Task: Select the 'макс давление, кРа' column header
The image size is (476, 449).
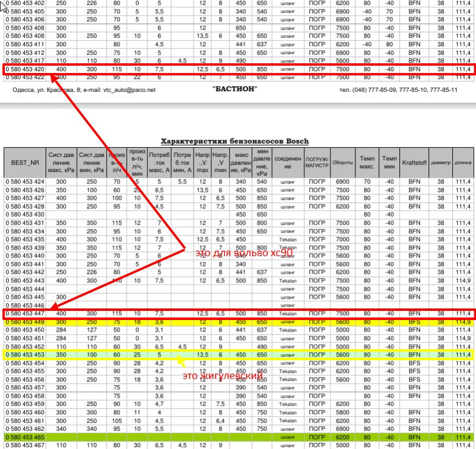Action: [240, 162]
